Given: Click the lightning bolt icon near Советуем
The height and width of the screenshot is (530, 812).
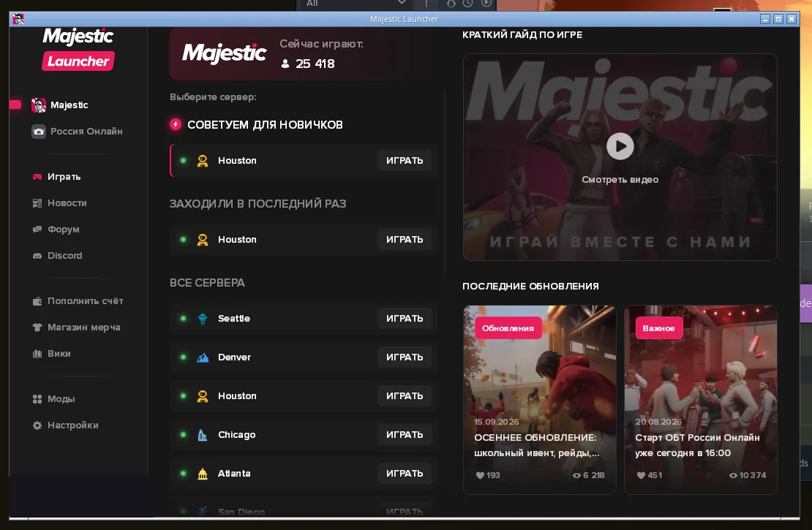Looking at the screenshot, I should [176, 124].
